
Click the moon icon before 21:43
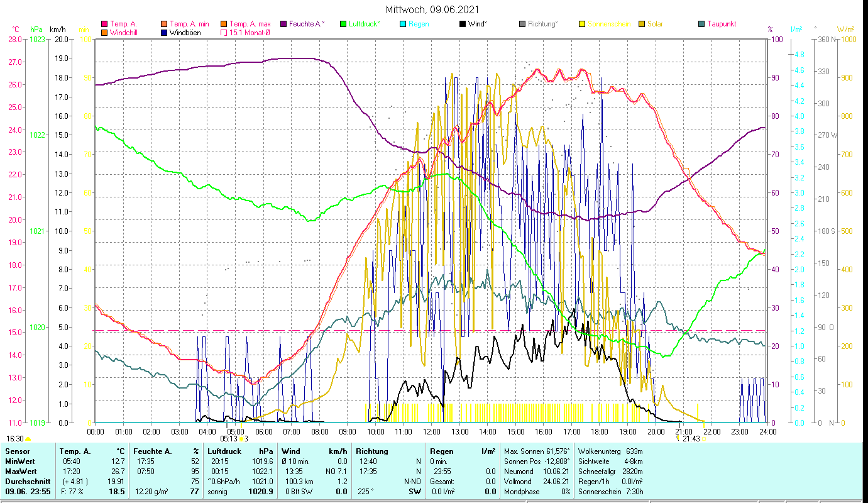pos(678,439)
